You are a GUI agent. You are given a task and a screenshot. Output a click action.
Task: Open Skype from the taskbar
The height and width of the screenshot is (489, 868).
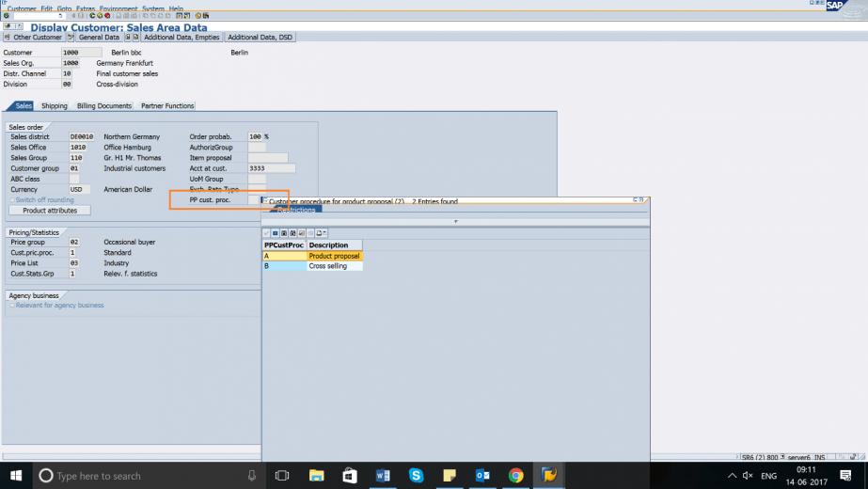pyautogui.click(x=416, y=476)
